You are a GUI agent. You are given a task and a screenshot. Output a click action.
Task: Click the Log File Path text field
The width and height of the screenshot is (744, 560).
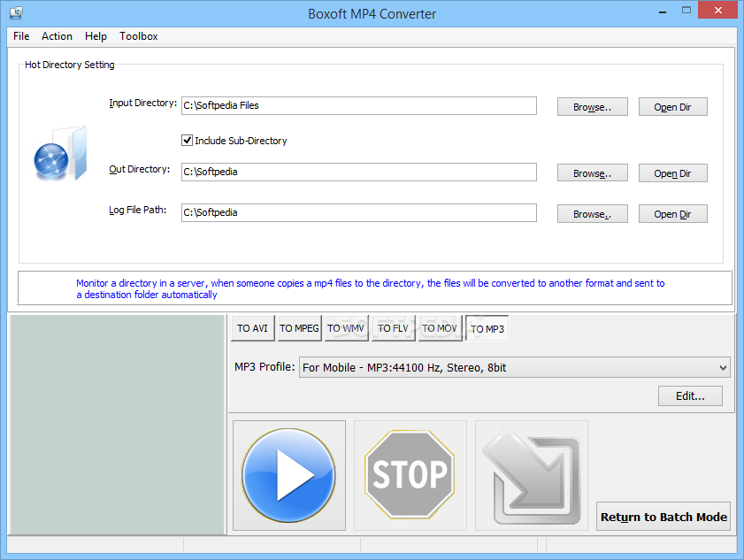tap(359, 212)
